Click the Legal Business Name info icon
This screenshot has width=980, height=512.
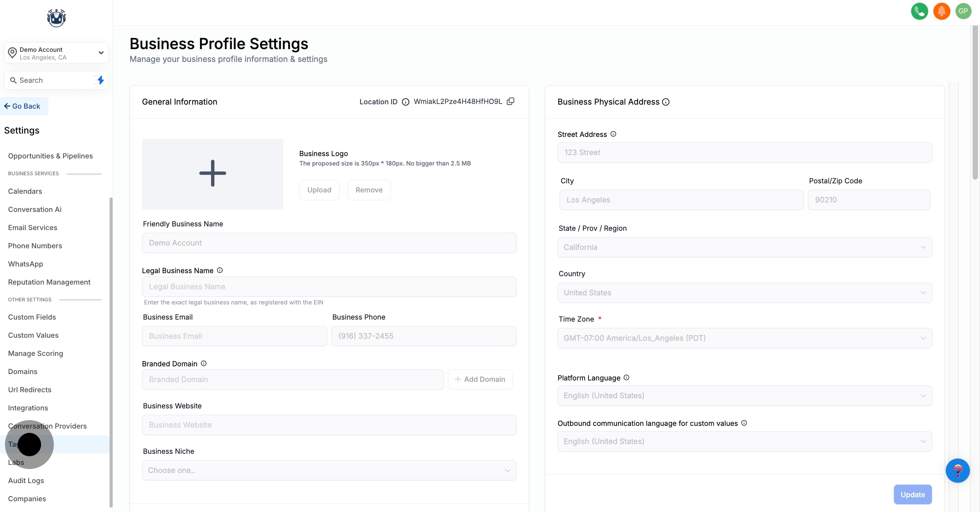tap(219, 270)
